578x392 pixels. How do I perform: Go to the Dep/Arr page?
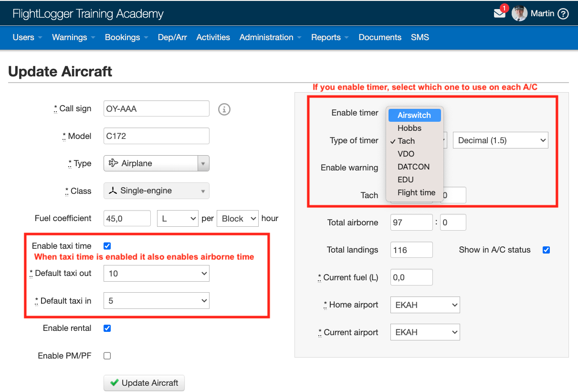click(172, 37)
